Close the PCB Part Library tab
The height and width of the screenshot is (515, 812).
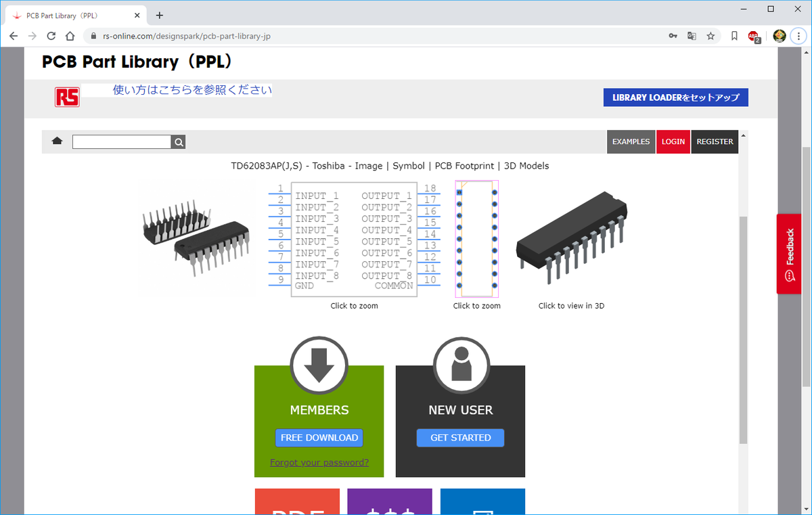137,15
